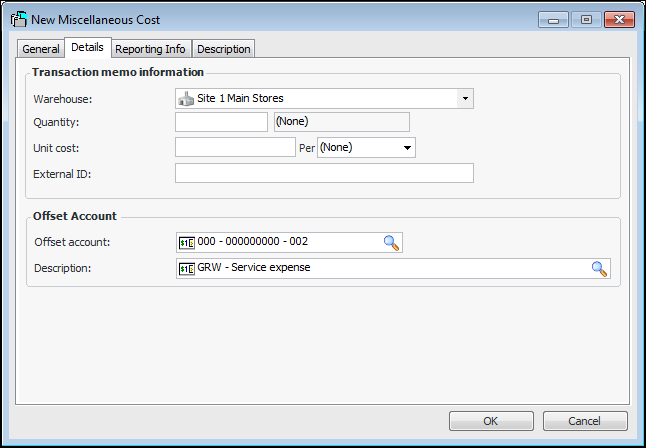This screenshot has width=646, height=448.
Task: Focus the Unit cost input field
Action: coord(235,148)
